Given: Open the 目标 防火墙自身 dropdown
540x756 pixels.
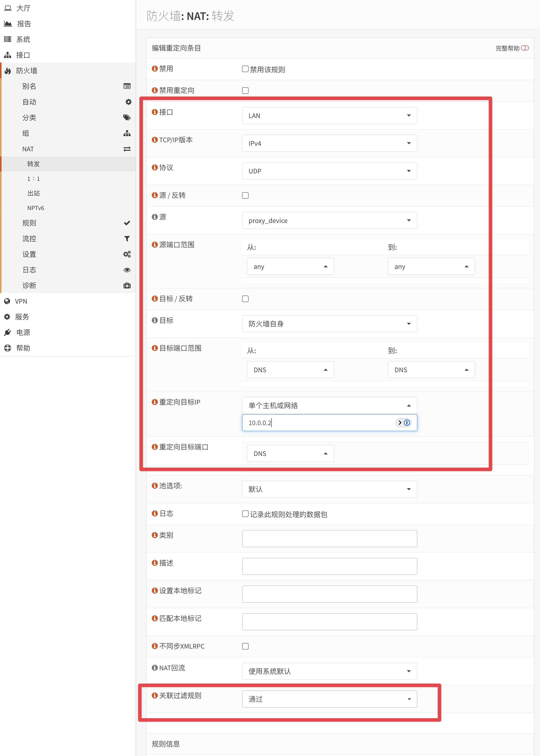Looking at the screenshot, I should tap(329, 324).
